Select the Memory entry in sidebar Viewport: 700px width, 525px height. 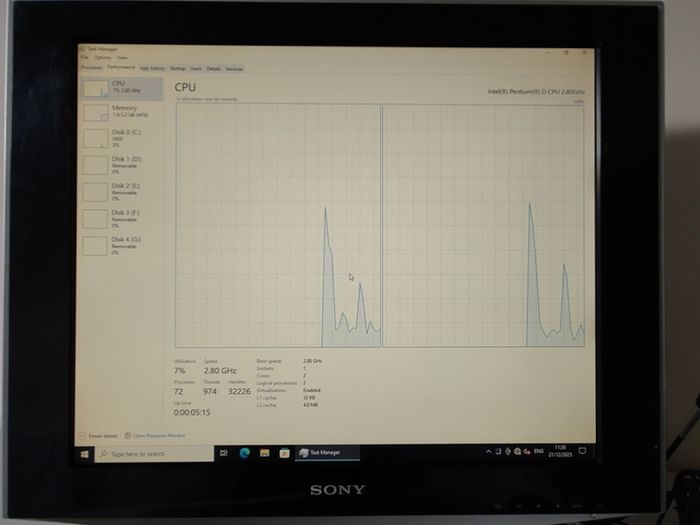122,112
